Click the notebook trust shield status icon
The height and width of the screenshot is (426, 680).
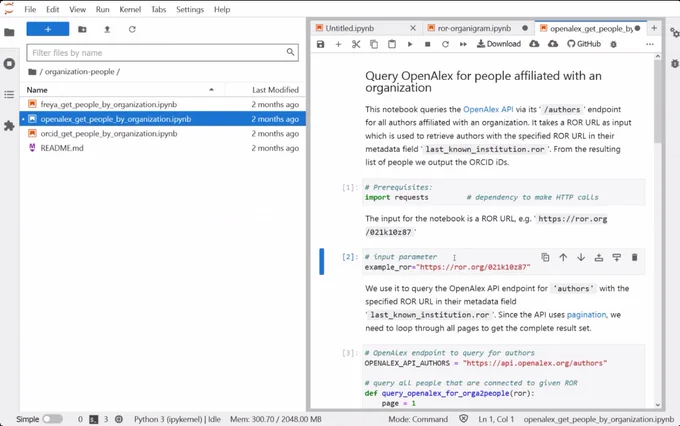point(463,419)
